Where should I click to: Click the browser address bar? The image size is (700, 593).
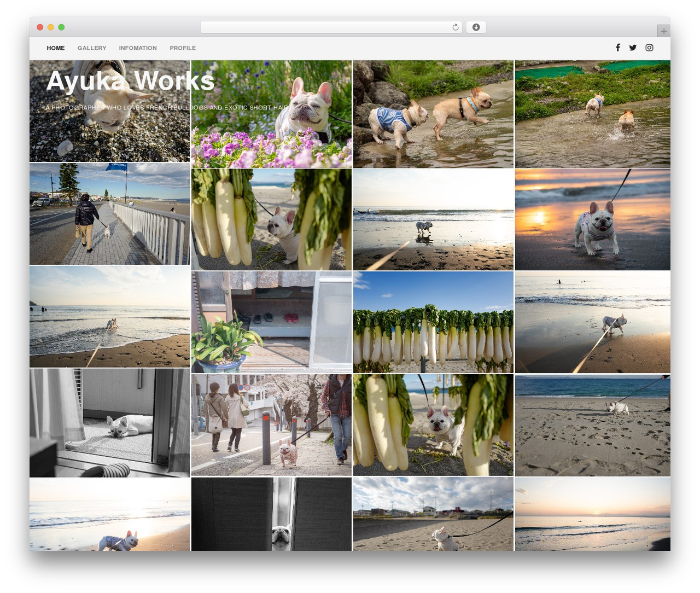click(x=331, y=27)
